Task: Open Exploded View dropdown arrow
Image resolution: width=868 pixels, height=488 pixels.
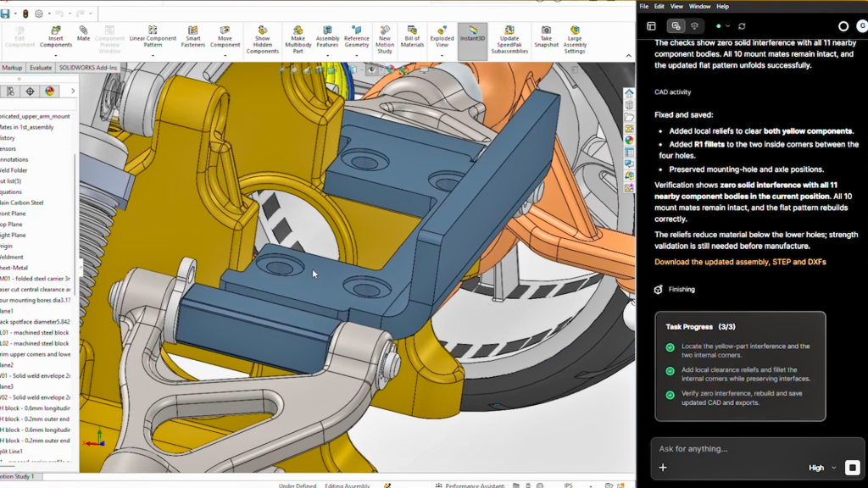Action: [442, 56]
